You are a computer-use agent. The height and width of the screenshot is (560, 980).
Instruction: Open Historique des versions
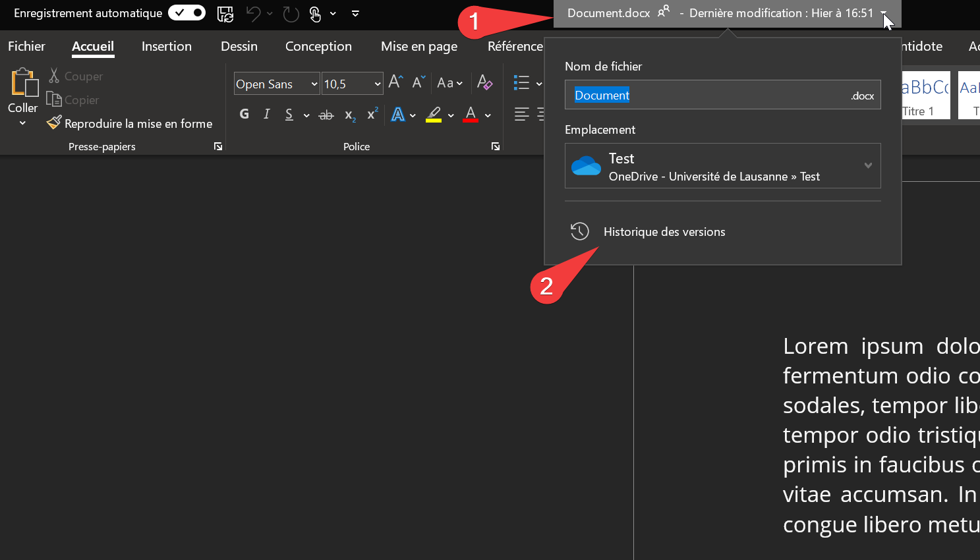click(664, 231)
